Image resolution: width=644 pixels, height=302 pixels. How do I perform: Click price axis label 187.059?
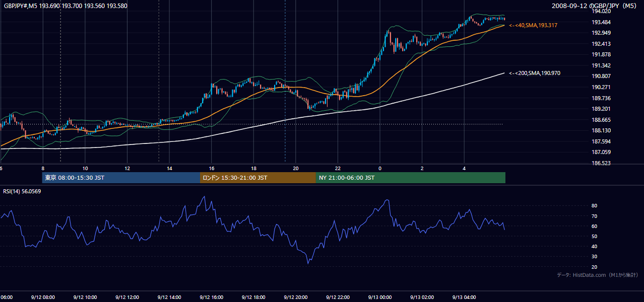coord(601,152)
